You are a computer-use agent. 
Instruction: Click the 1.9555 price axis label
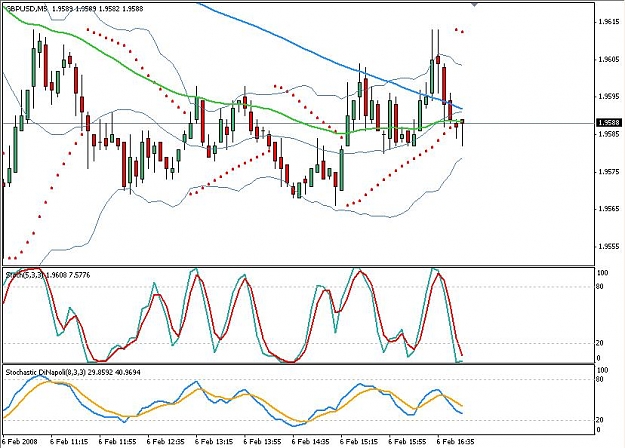609,247
